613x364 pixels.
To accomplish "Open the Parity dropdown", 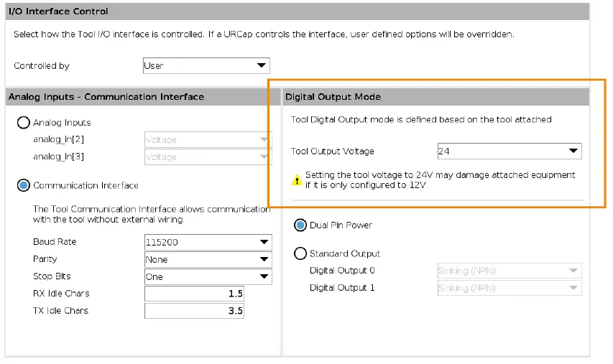I will [x=208, y=259].
